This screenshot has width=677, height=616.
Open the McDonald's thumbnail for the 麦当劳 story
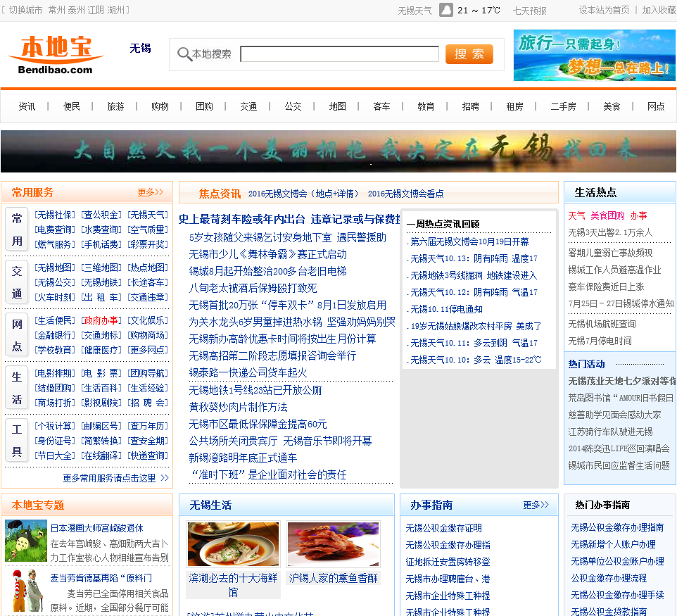pos(26,591)
